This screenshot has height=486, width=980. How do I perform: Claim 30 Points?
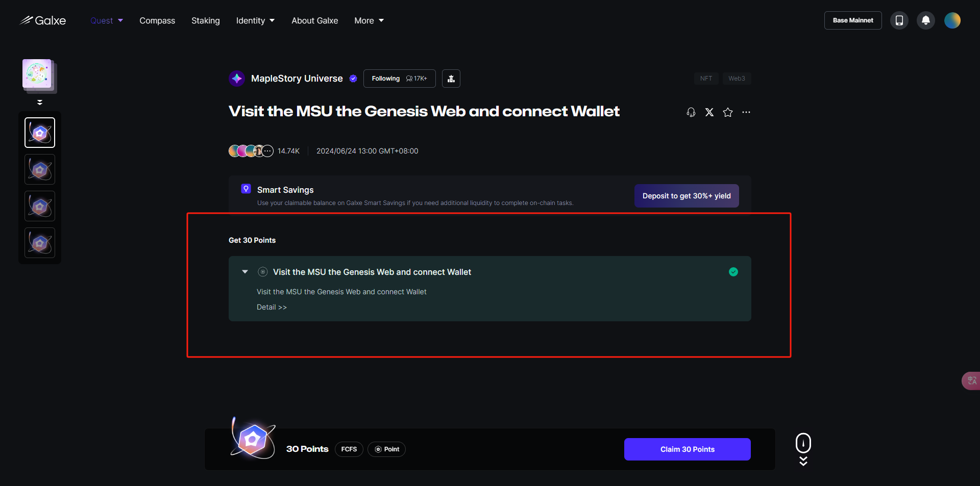[687, 449]
